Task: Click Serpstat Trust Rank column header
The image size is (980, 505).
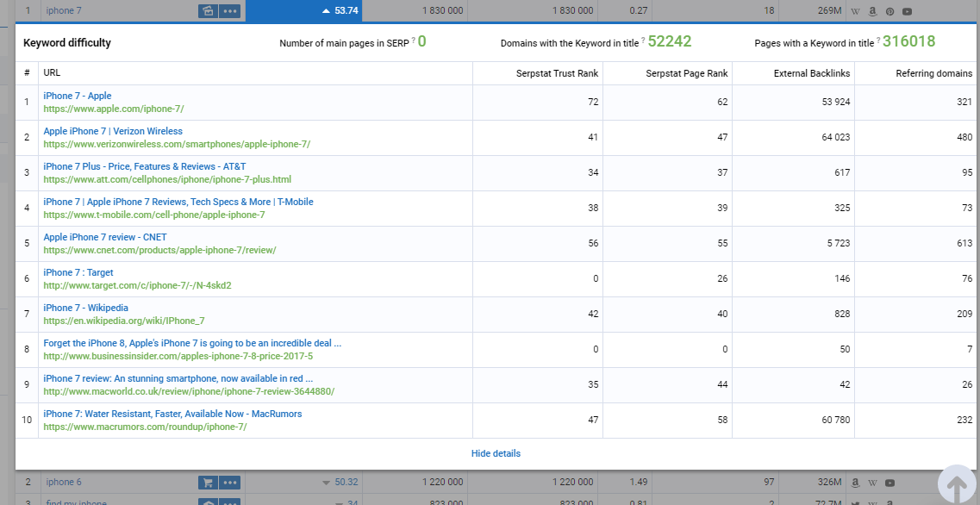Action: (558, 73)
